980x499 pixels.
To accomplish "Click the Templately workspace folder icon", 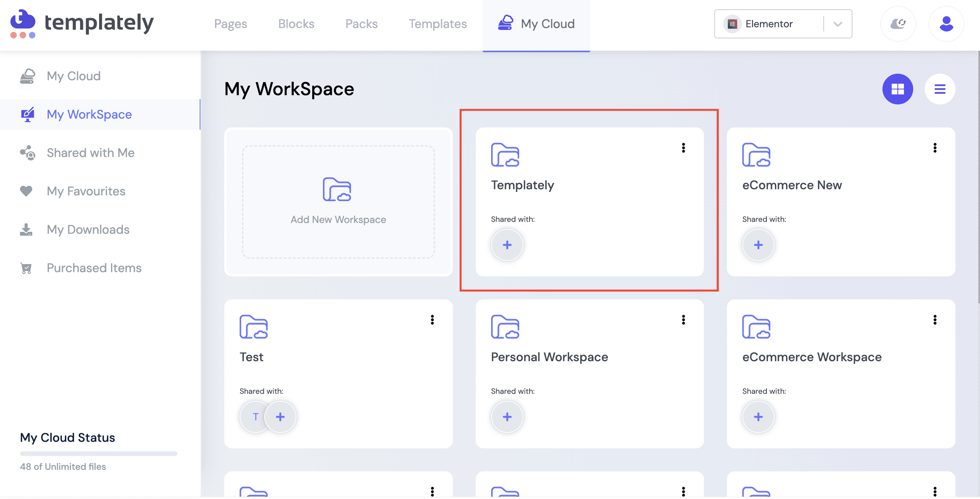I will click(505, 155).
